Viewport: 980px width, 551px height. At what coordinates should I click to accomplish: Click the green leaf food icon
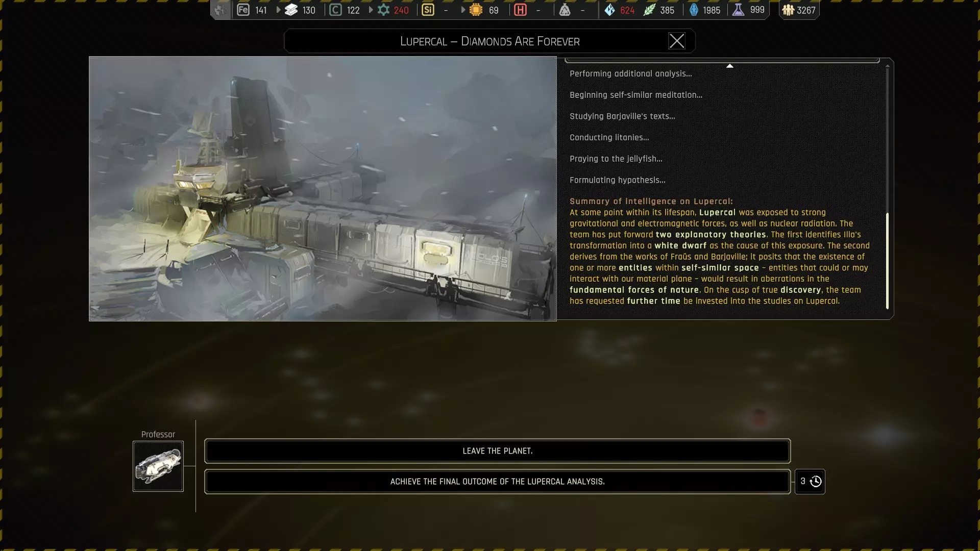[x=649, y=10]
